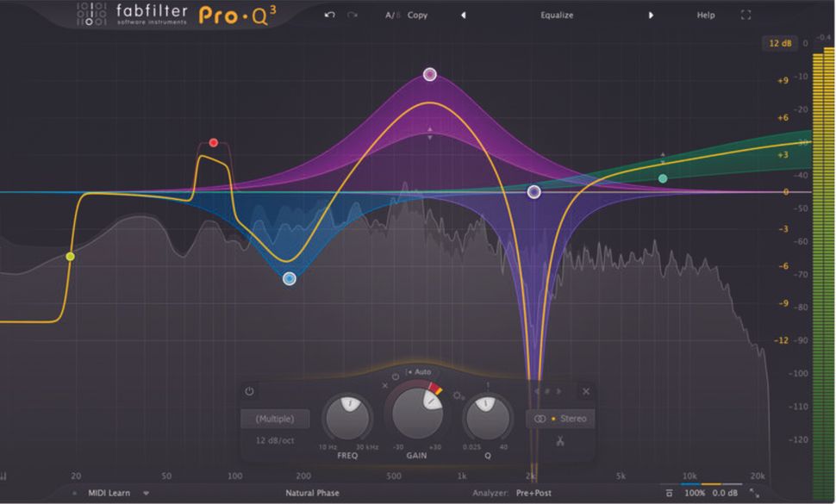This screenshot has height=504, width=836.
Task: Click the full-screen resize icon near Help
Action: point(745,15)
